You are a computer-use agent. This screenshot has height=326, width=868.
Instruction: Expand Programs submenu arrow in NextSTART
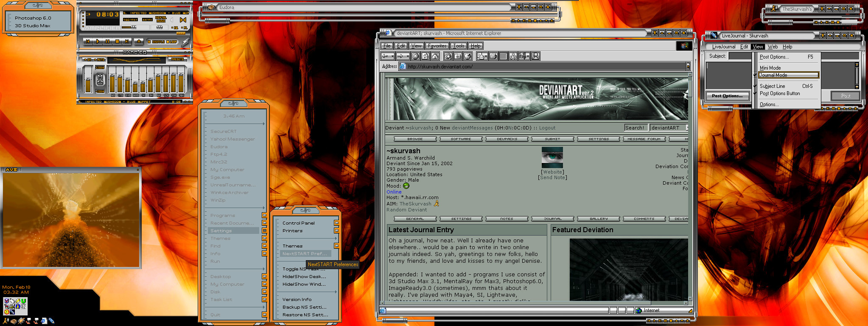coord(264,216)
